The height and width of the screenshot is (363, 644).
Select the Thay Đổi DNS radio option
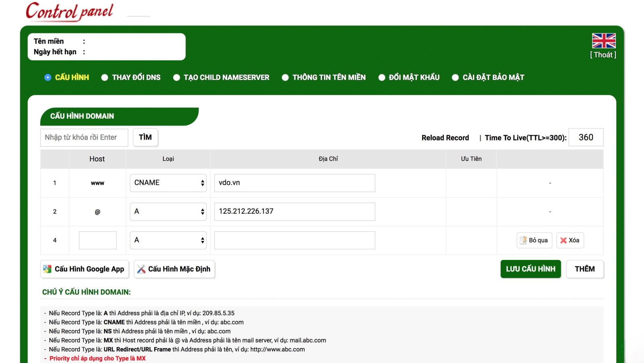(105, 77)
